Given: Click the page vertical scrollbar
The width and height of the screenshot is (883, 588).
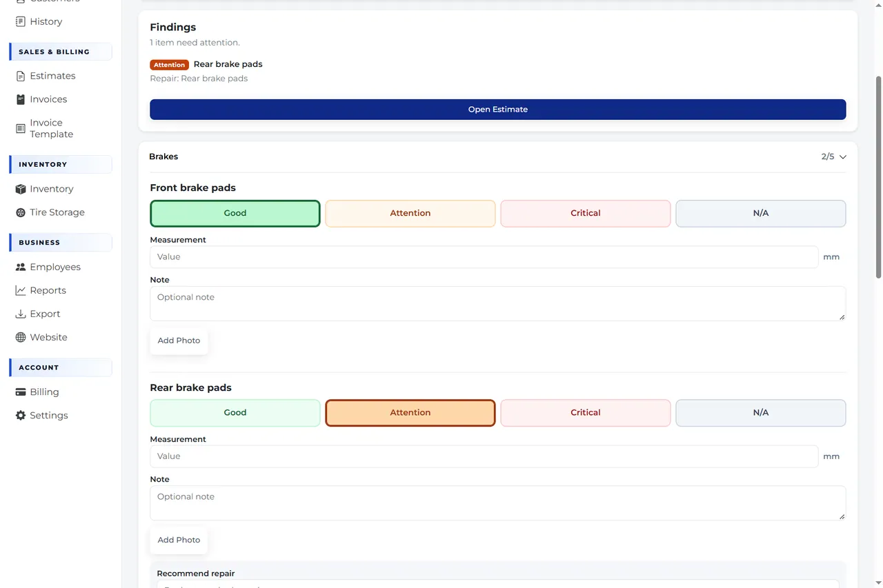Looking at the screenshot, I should point(878,176).
